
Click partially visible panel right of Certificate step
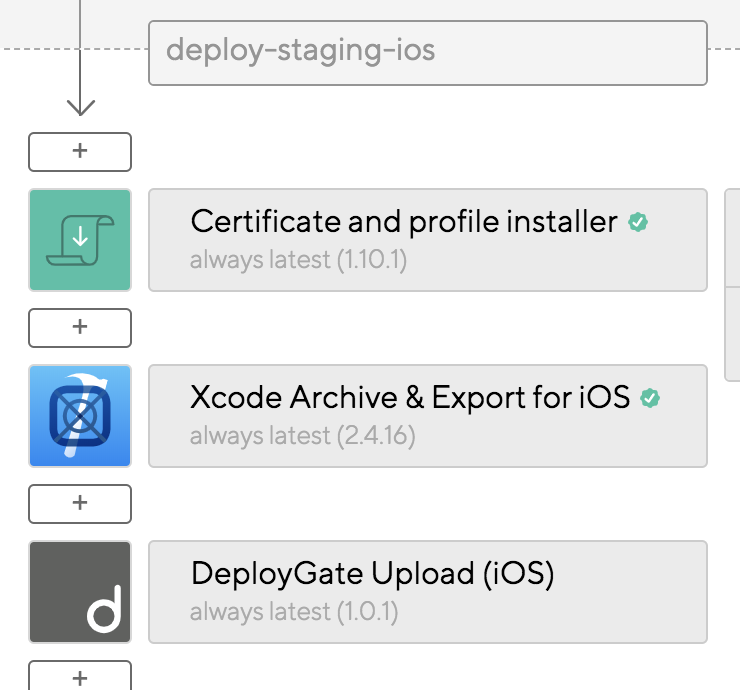(x=733, y=240)
